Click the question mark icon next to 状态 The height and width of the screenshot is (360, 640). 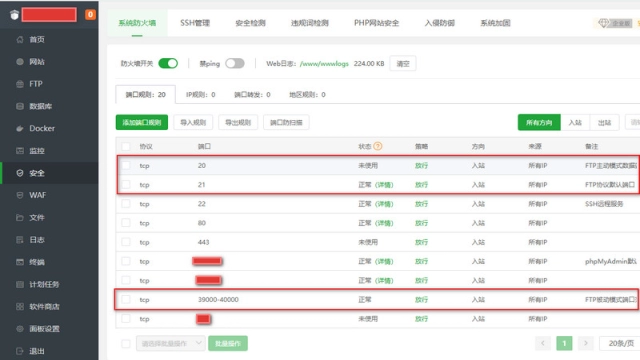(378, 146)
